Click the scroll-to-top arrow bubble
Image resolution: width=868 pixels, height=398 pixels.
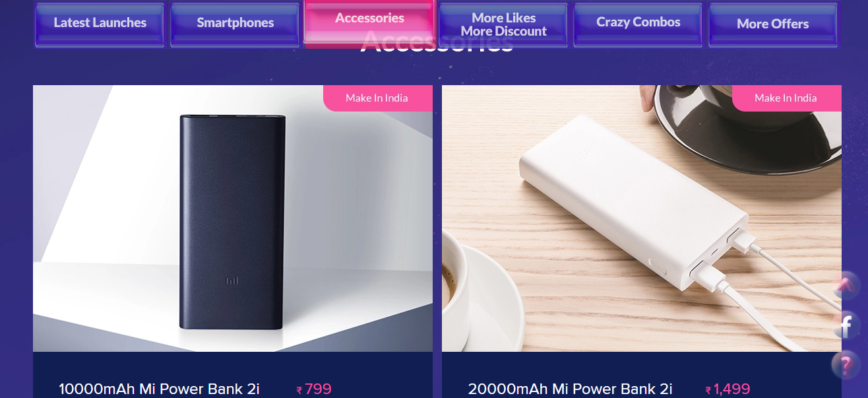click(846, 286)
